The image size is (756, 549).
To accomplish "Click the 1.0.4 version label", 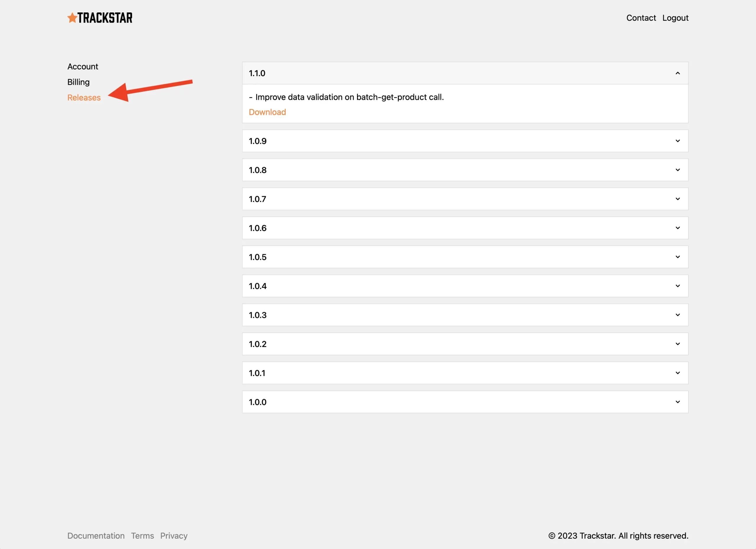I will point(258,286).
